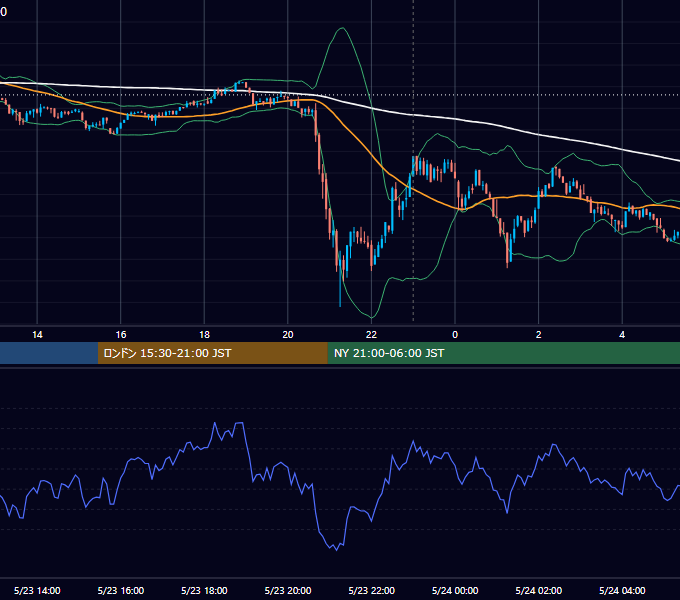Click the 0 hour label on price chart axis

(455, 335)
